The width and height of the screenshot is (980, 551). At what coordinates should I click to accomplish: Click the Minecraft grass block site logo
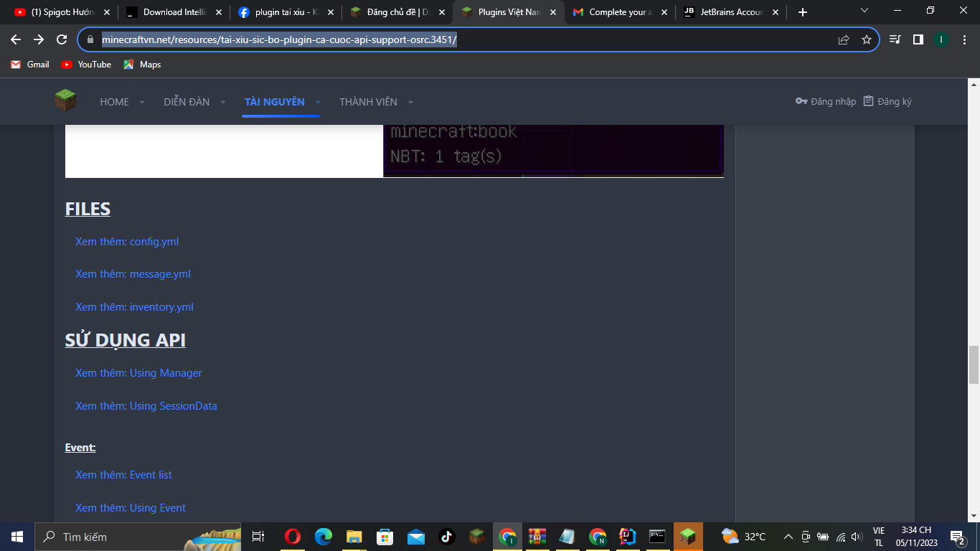(65, 101)
